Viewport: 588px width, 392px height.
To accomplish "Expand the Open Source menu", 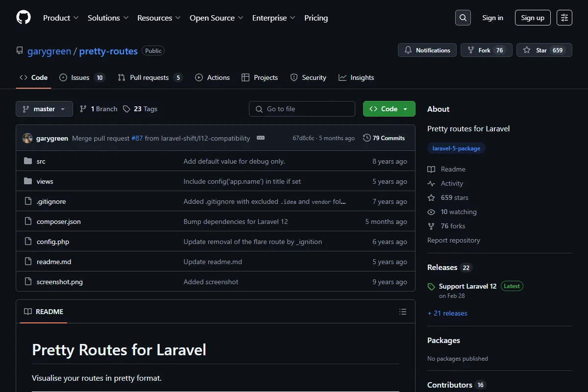I will (x=217, y=18).
